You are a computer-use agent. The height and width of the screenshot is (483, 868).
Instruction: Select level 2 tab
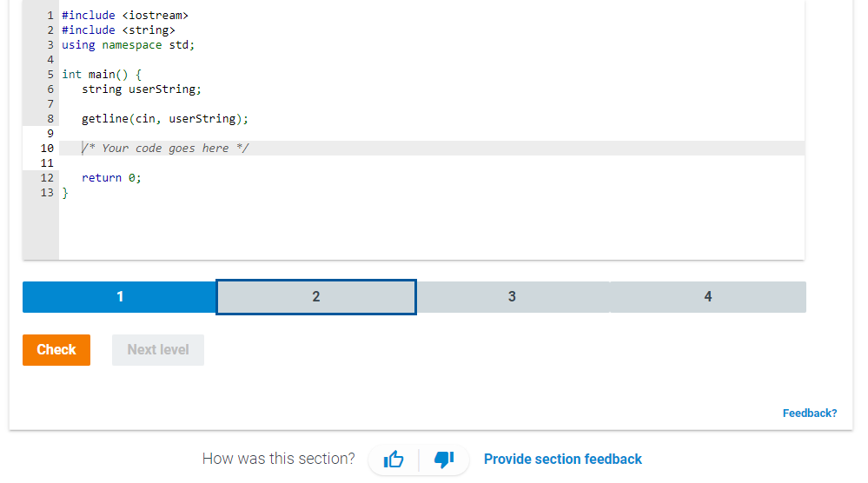pyautogui.click(x=316, y=297)
